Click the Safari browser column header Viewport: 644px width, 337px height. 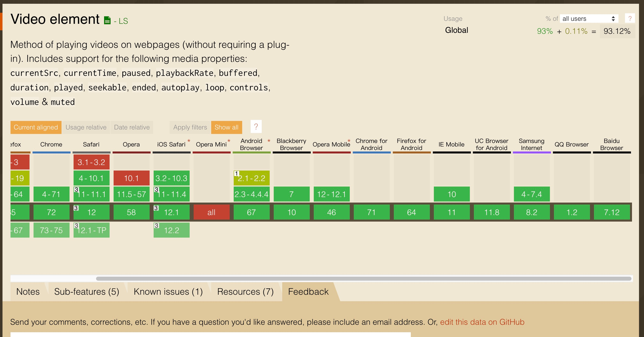click(x=91, y=144)
